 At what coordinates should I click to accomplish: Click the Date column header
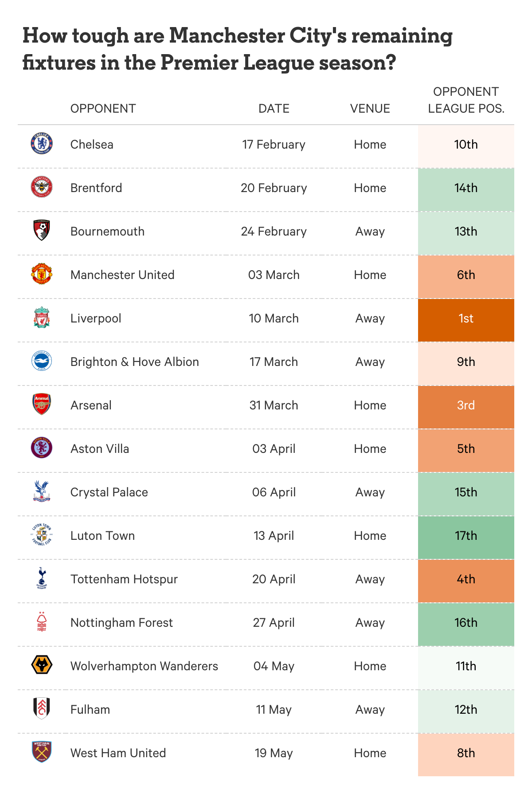(274, 109)
